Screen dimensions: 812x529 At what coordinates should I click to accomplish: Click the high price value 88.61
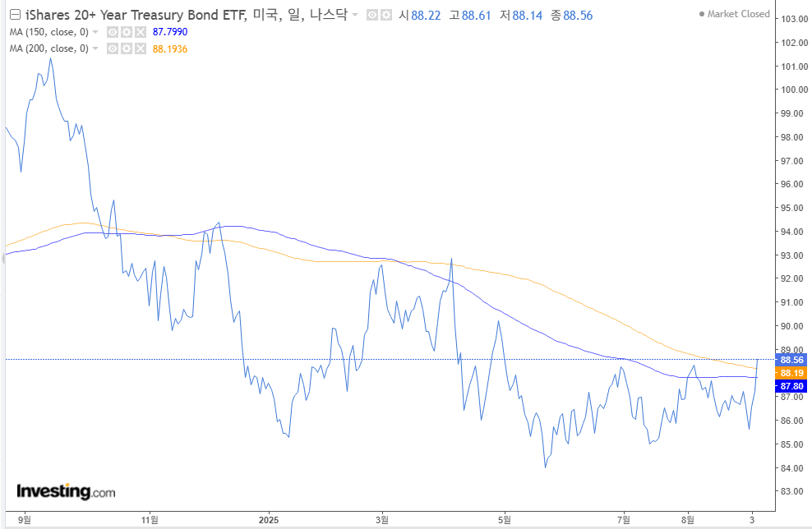point(476,16)
